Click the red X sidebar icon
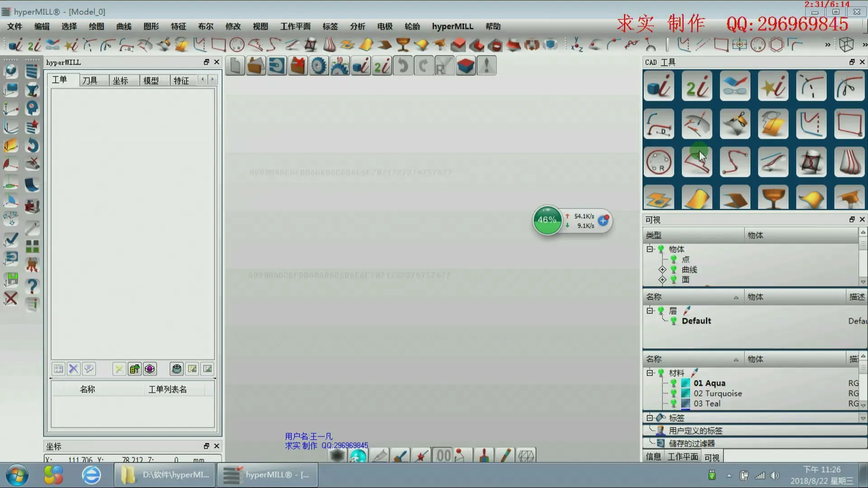Image resolution: width=868 pixels, height=488 pixels. click(x=11, y=299)
